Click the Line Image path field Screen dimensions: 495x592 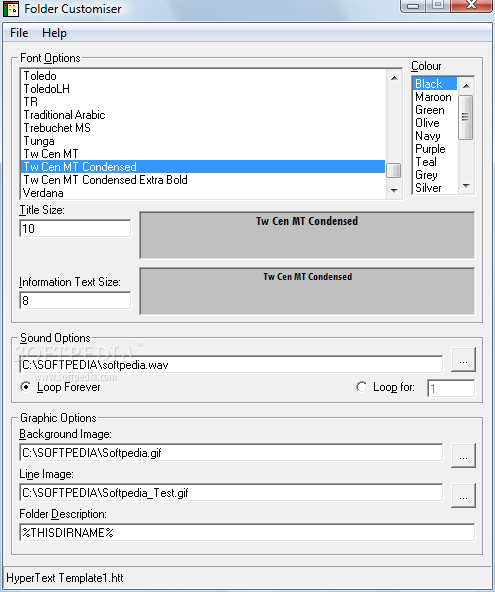tap(231, 493)
